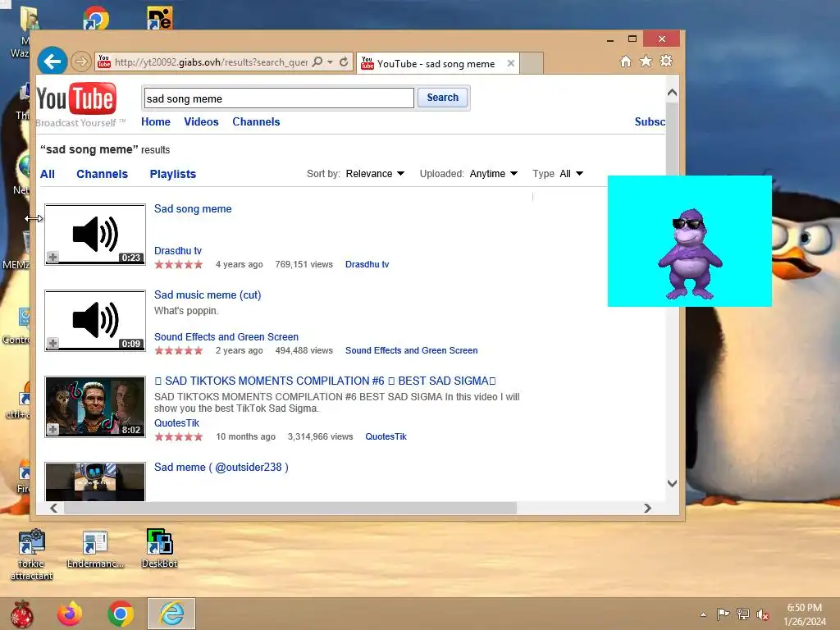Click the search field containing 'sad song meme'
840x630 pixels.
click(279, 98)
